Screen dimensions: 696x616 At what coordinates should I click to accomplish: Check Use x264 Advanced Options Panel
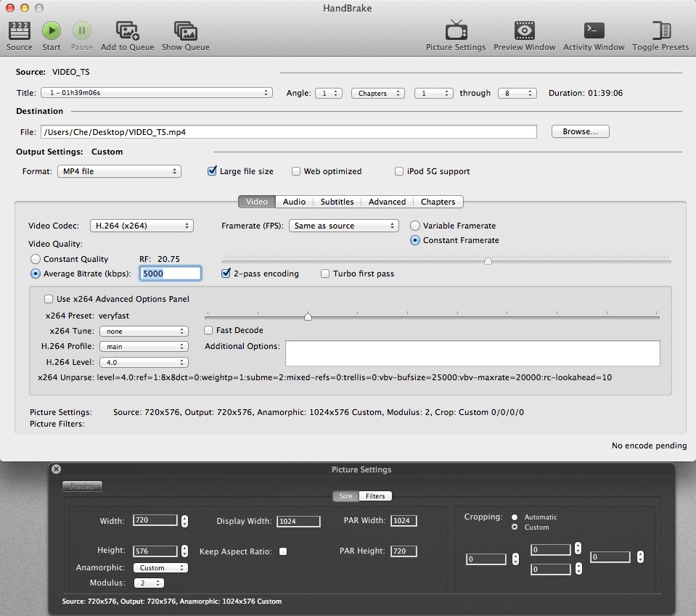coord(49,299)
